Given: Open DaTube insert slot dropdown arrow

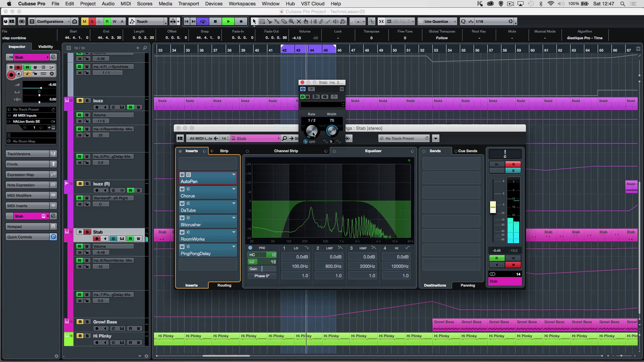Looking at the screenshot, I should (233, 203).
